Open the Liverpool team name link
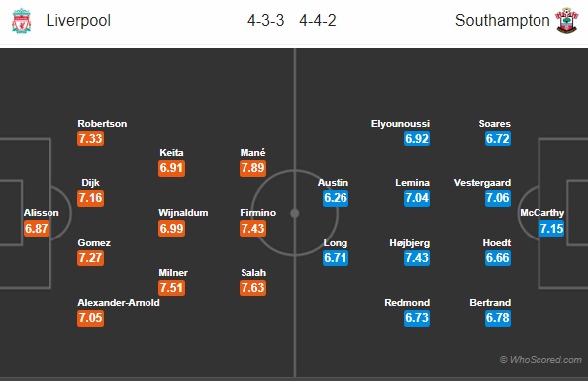Image resolution: width=588 pixels, height=381 pixels. (x=78, y=20)
